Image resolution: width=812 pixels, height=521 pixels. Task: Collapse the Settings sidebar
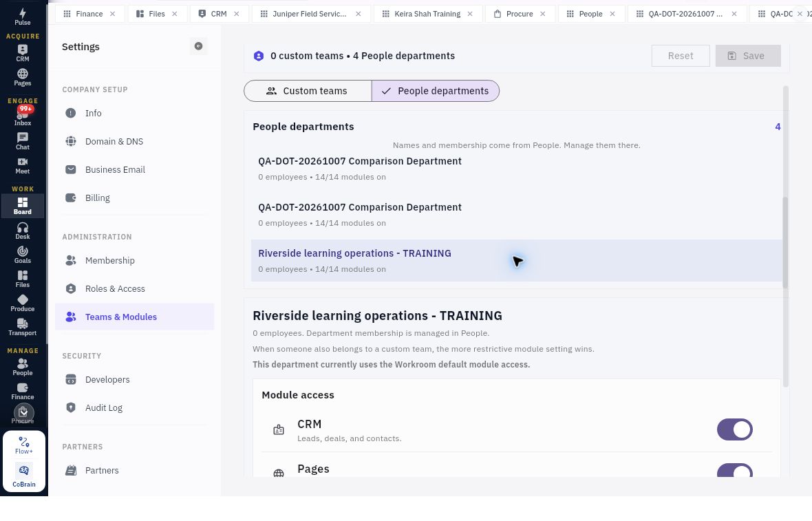tap(198, 46)
